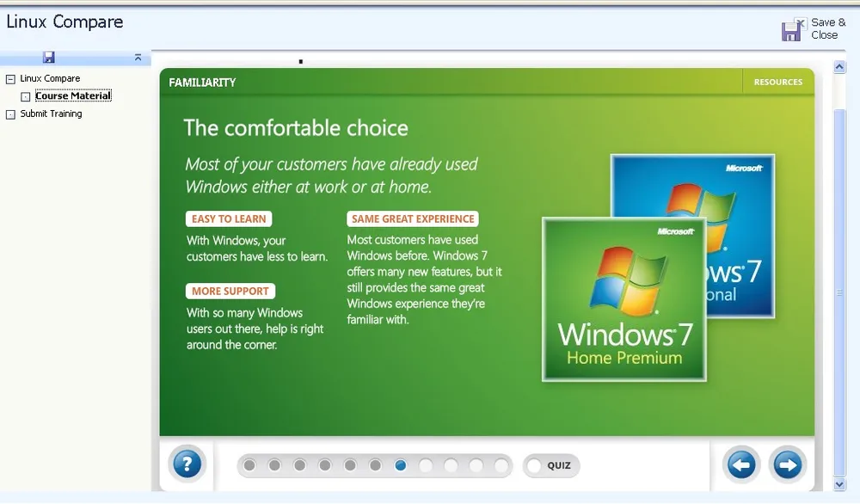The width and height of the screenshot is (860, 504).
Task: Click the Save & Close floppy disk icon
Action: tap(793, 29)
